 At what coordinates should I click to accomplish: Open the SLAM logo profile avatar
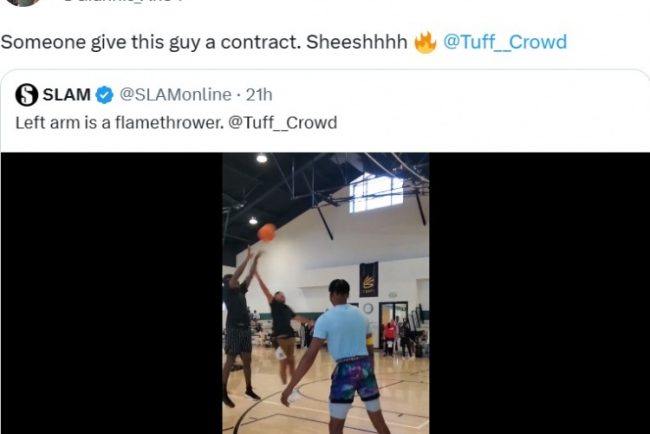pos(27,95)
